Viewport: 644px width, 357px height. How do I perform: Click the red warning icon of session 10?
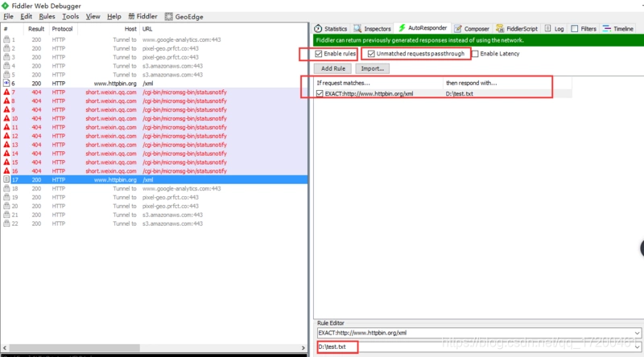click(x=6, y=118)
